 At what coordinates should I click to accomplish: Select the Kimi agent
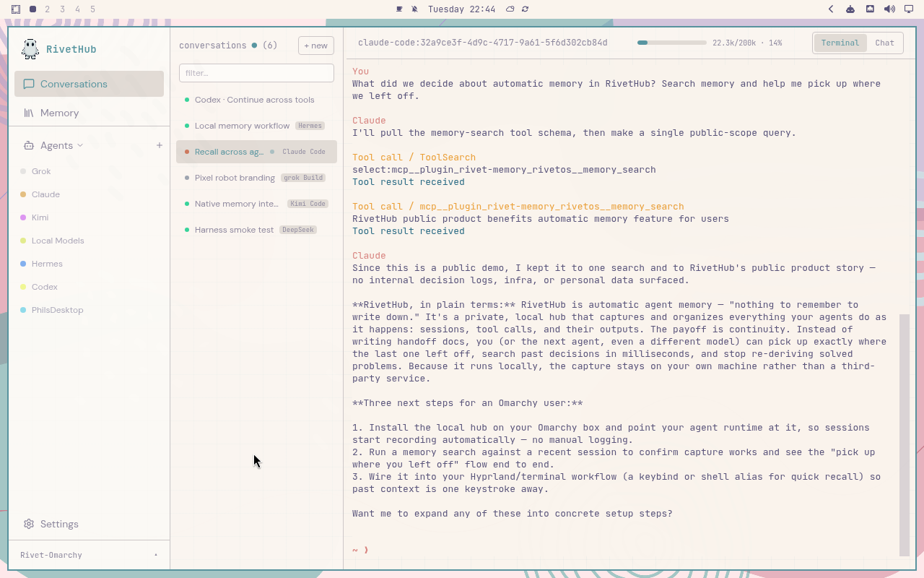(89, 217)
